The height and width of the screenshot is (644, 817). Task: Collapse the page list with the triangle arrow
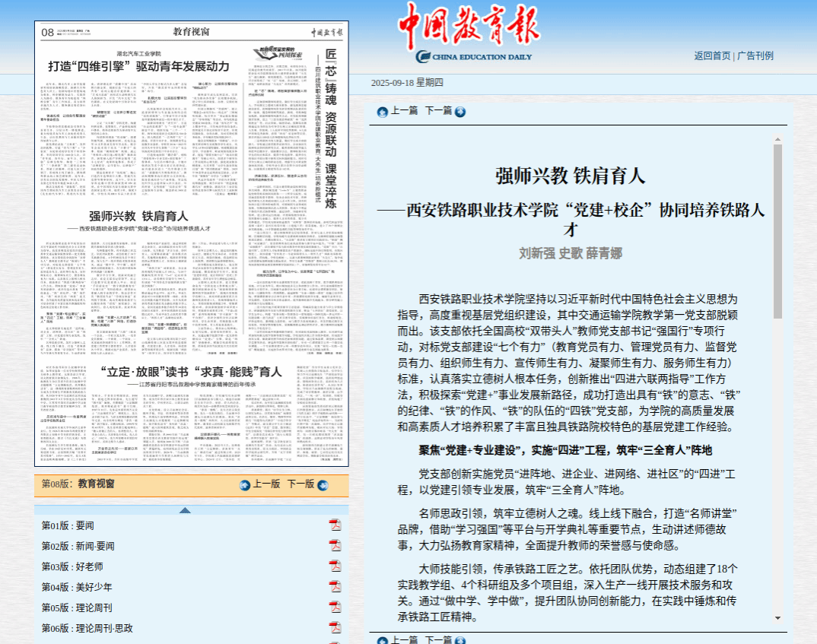(x=185, y=510)
